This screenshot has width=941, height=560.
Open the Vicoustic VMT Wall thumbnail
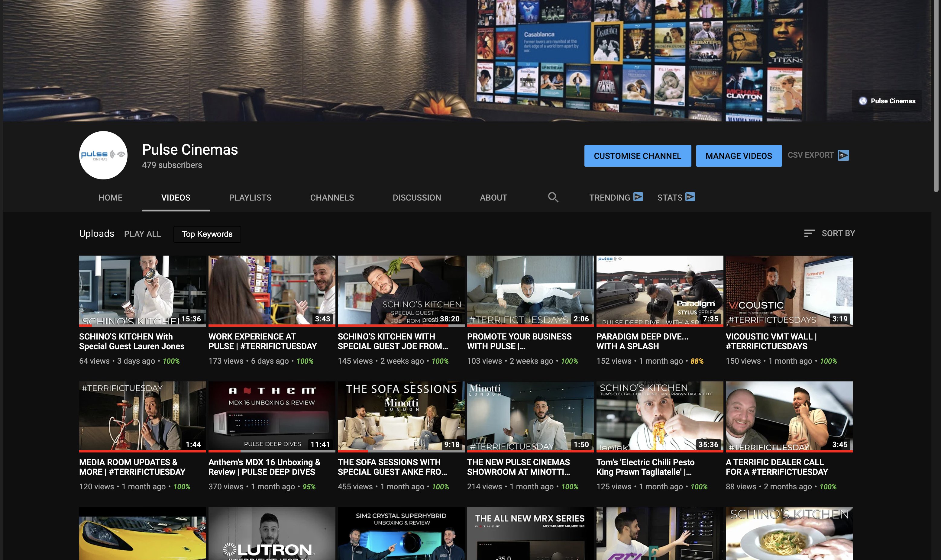tap(789, 291)
